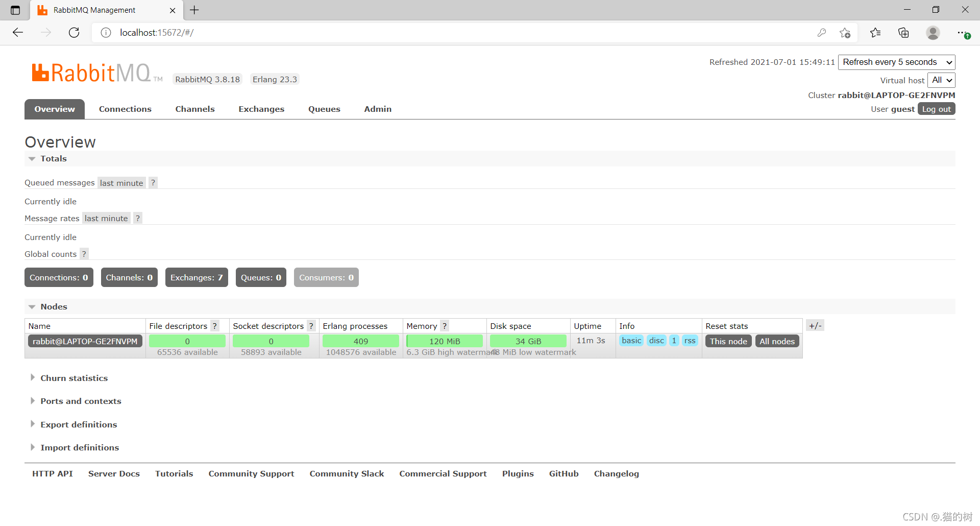Reset stats for All nodes

click(777, 341)
